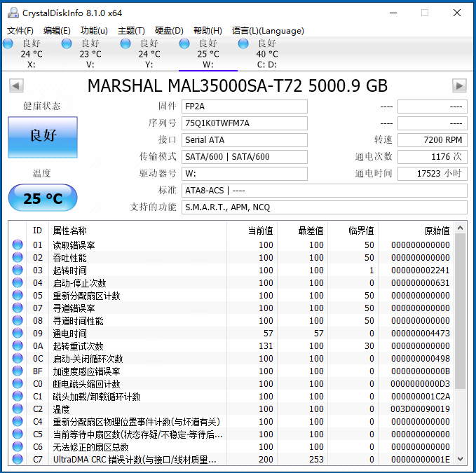Click the interface field Serial ATA
The height and width of the screenshot is (473, 476).
[245, 140]
